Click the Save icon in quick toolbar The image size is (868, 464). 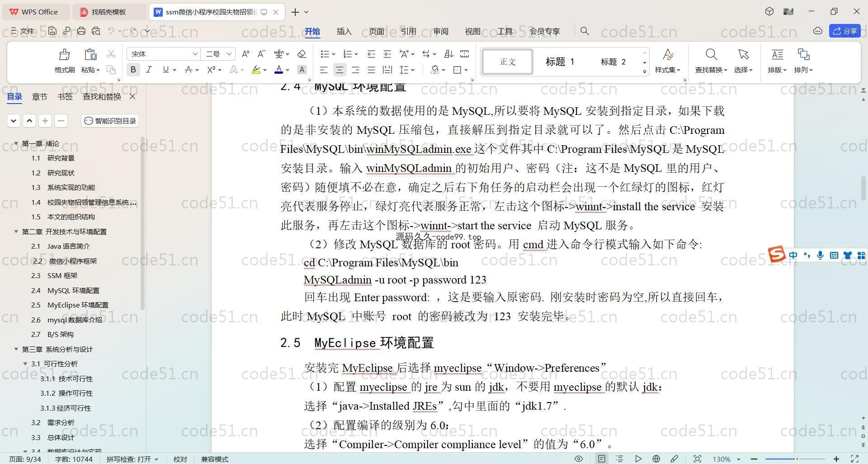coord(52,31)
